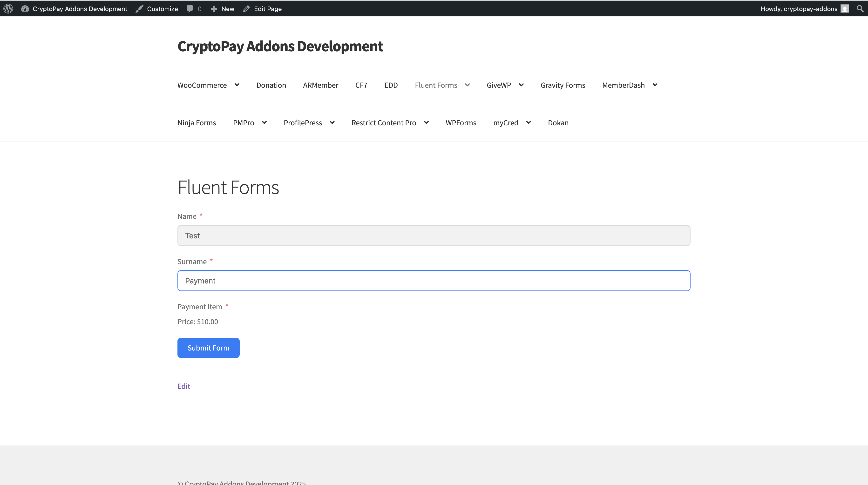
Task: Click Customize in the admin bar
Action: point(163,9)
